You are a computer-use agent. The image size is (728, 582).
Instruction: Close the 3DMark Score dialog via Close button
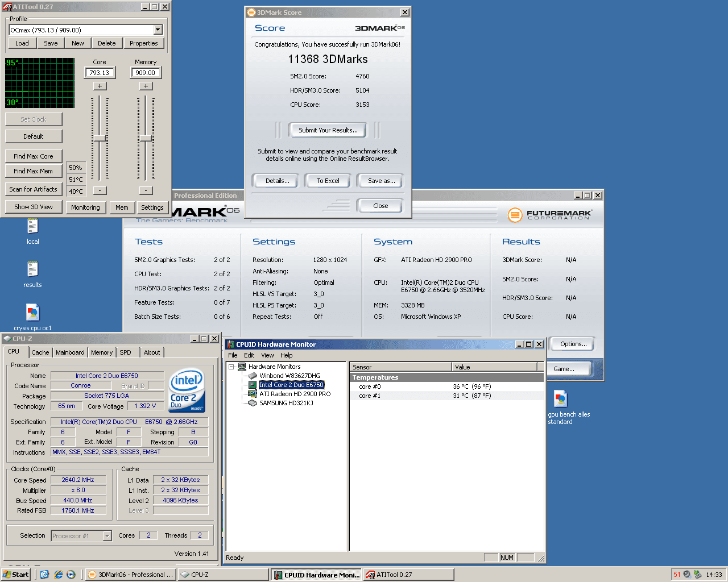click(x=380, y=206)
